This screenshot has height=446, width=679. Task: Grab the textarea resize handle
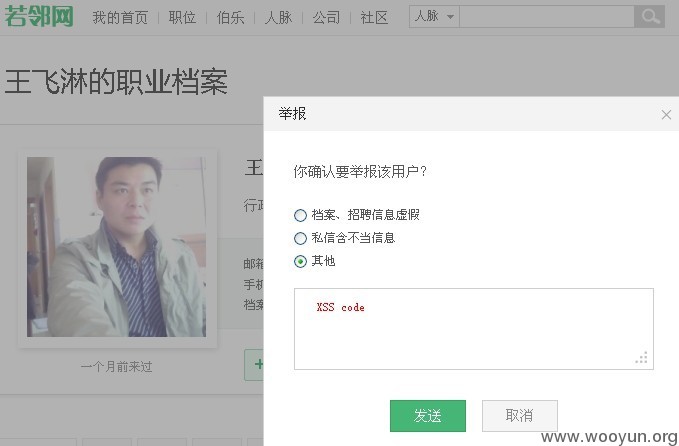coord(642,358)
